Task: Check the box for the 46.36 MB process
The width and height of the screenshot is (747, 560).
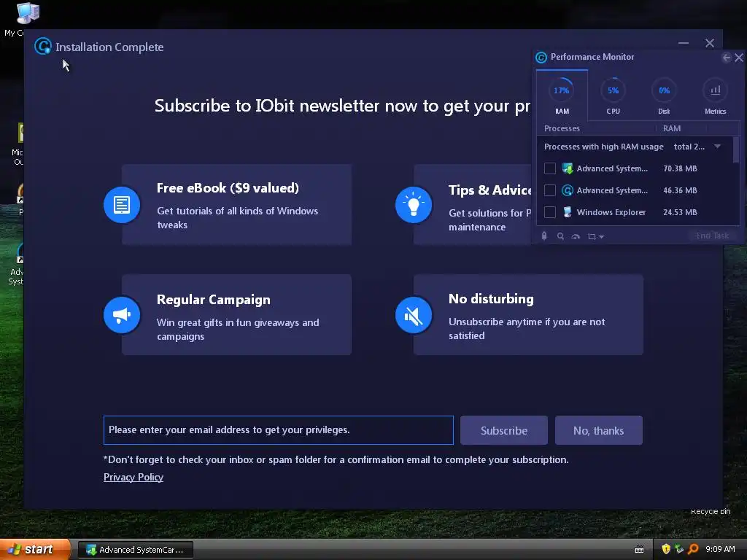Action: [550, 190]
